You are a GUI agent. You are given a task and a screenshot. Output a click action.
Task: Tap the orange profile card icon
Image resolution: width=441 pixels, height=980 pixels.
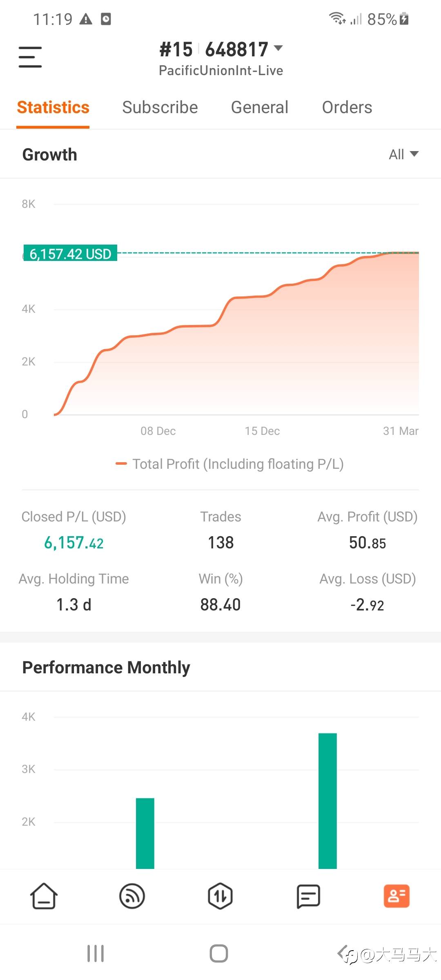coord(396,896)
